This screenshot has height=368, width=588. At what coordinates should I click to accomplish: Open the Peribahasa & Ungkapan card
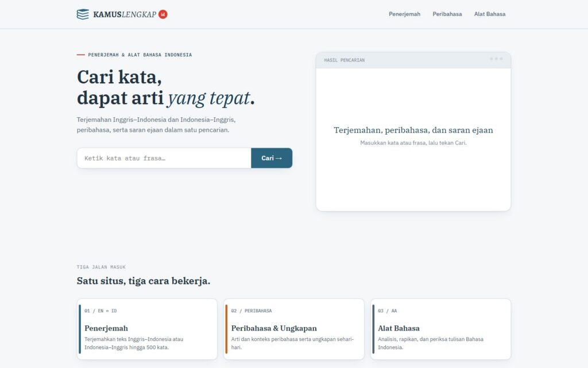293,329
